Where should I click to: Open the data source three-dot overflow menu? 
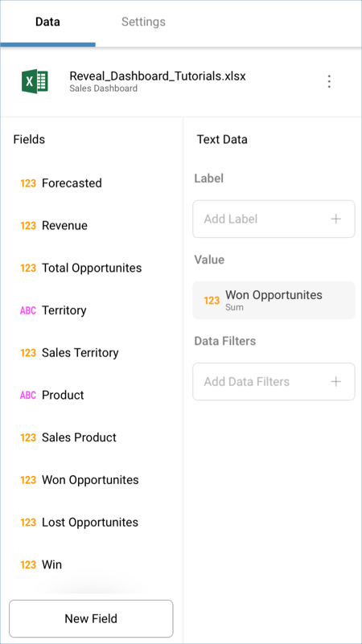tap(329, 81)
